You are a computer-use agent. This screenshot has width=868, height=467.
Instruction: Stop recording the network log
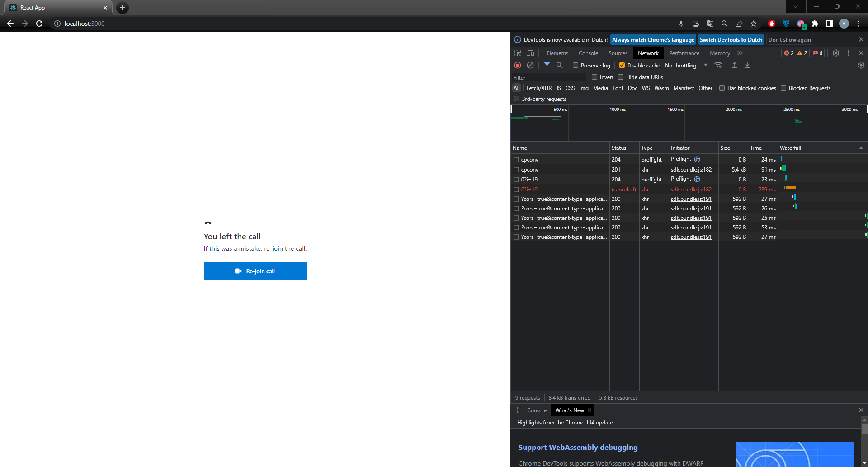518,65
